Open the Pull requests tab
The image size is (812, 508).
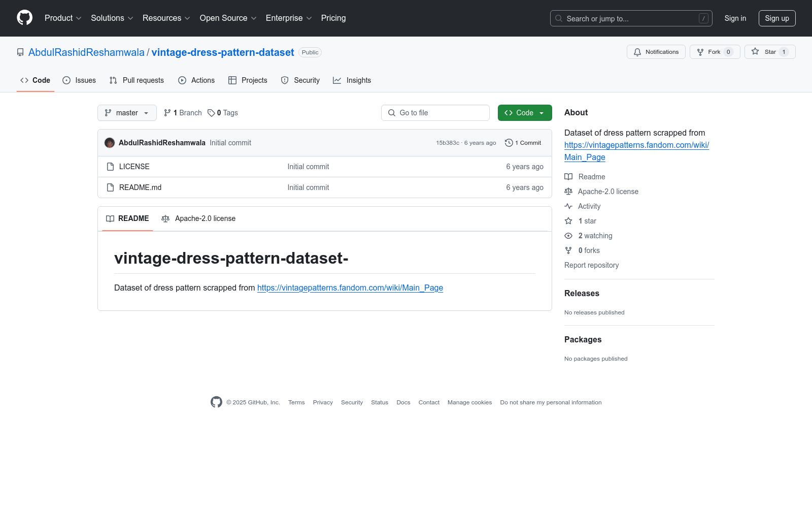tap(137, 80)
